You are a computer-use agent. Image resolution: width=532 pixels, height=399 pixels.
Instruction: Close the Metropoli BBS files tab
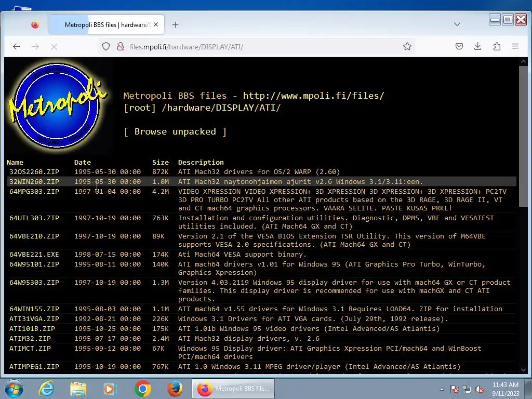[x=156, y=24]
